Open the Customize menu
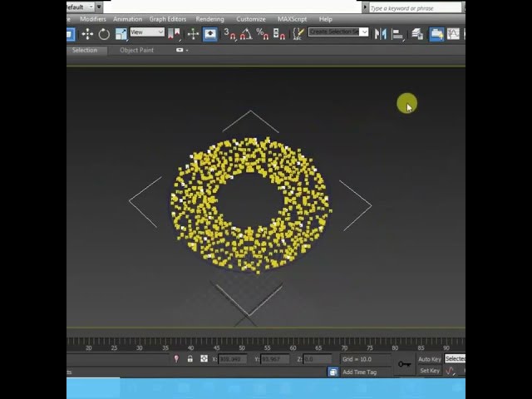The width and height of the screenshot is (532, 399). (x=251, y=19)
